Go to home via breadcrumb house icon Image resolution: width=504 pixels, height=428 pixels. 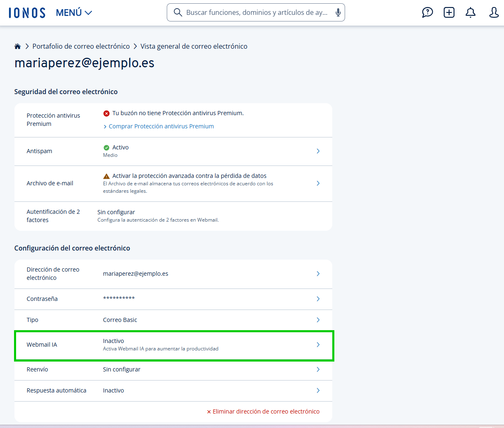click(17, 46)
